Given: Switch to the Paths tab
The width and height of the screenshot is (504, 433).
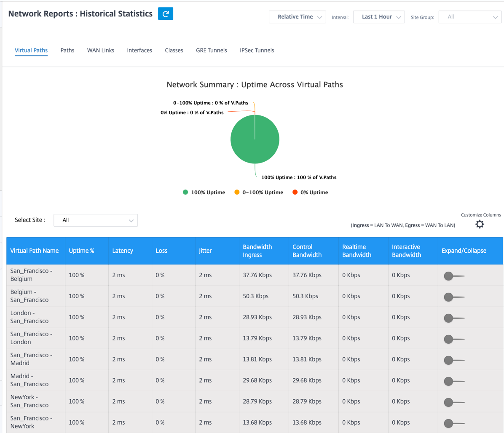Looking at the screenshot, I should pyautogui.click(x=67, y=51).
